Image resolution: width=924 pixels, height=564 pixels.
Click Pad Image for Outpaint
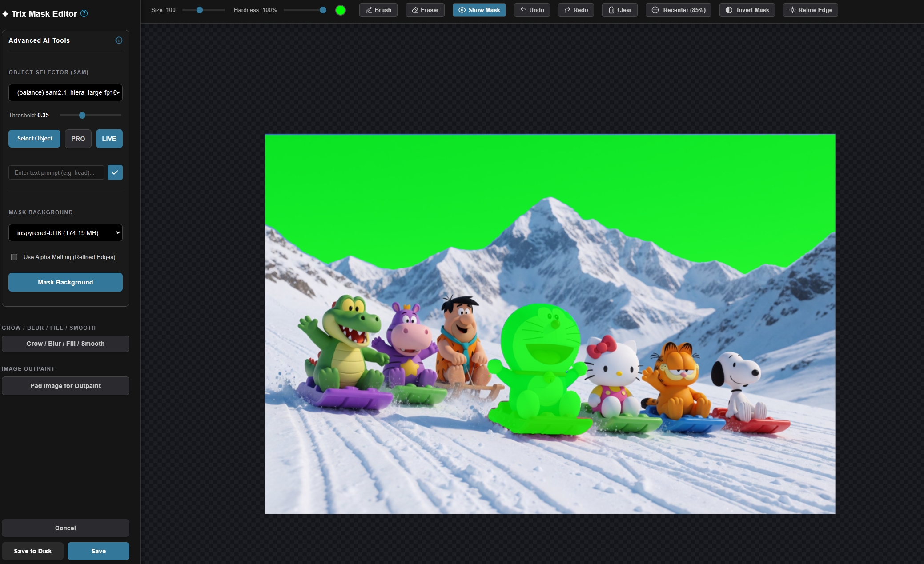click(65, 386)
